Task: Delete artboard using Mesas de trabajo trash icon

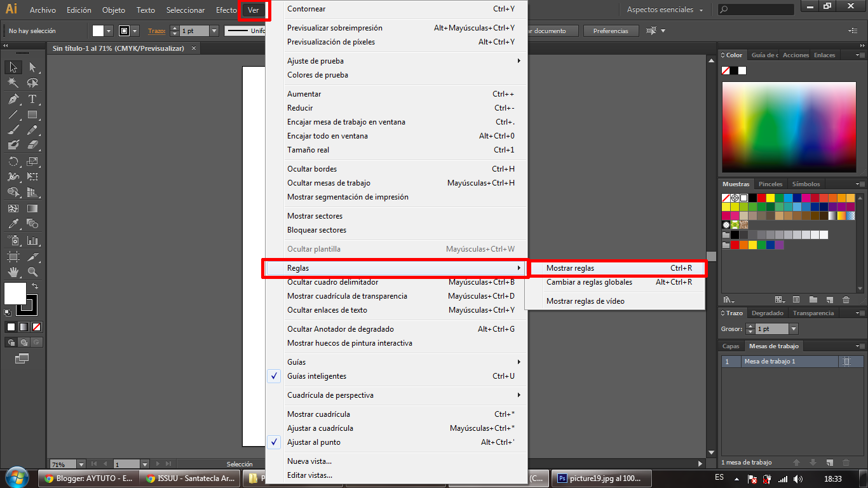Action: 846,463
